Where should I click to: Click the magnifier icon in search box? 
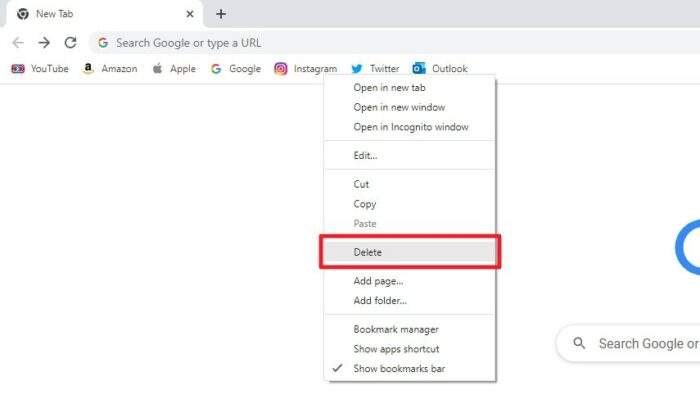point(579,343)
